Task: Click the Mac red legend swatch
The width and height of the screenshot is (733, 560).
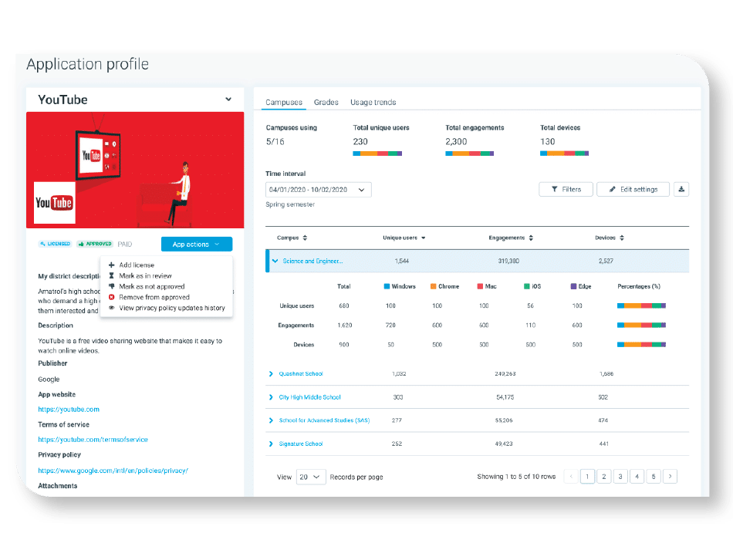Action: [x=480, y=286]
